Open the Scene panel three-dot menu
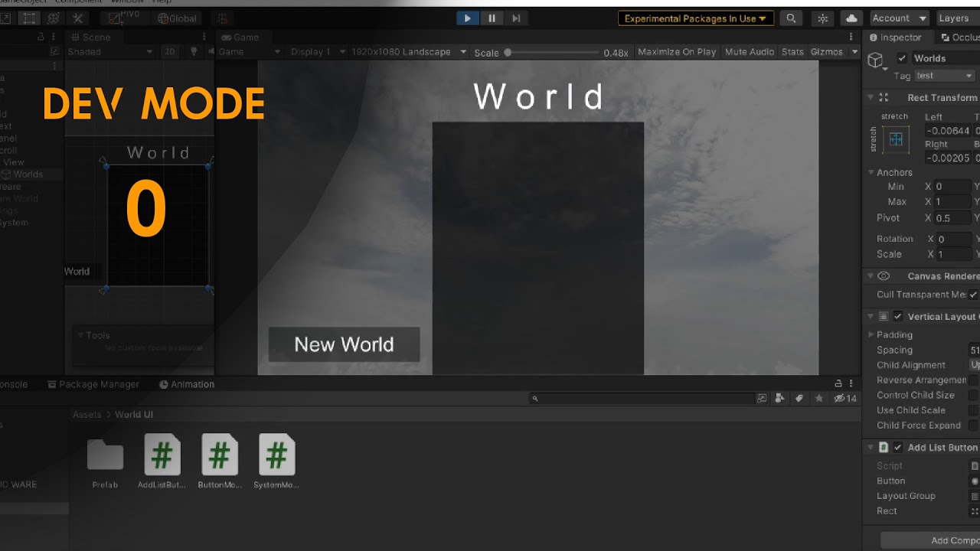Image resolution: width=980 pixels, height=551 pixels. (204, 37)
